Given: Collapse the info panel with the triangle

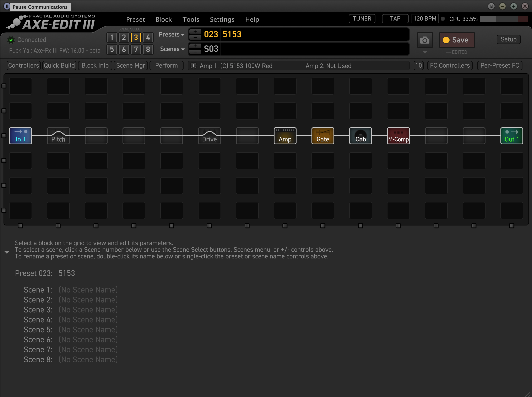Looking at the screenshot, I should click(x=7, y=252).
